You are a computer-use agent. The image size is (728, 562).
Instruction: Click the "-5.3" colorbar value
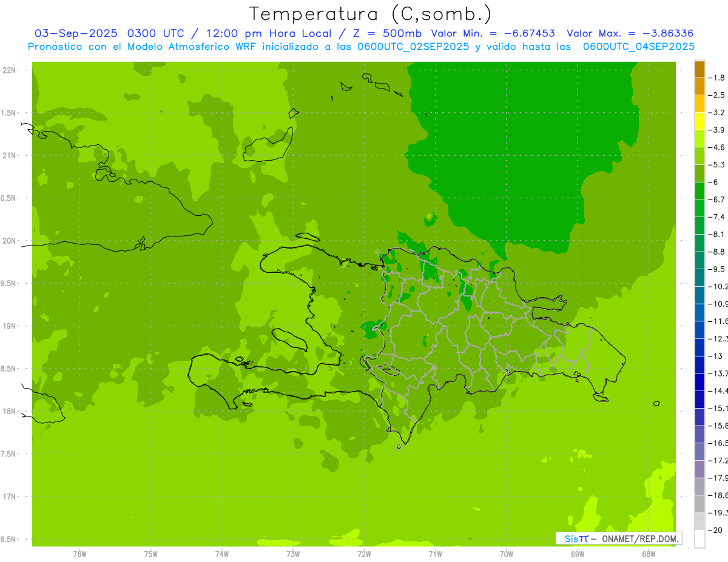(716, 164)
